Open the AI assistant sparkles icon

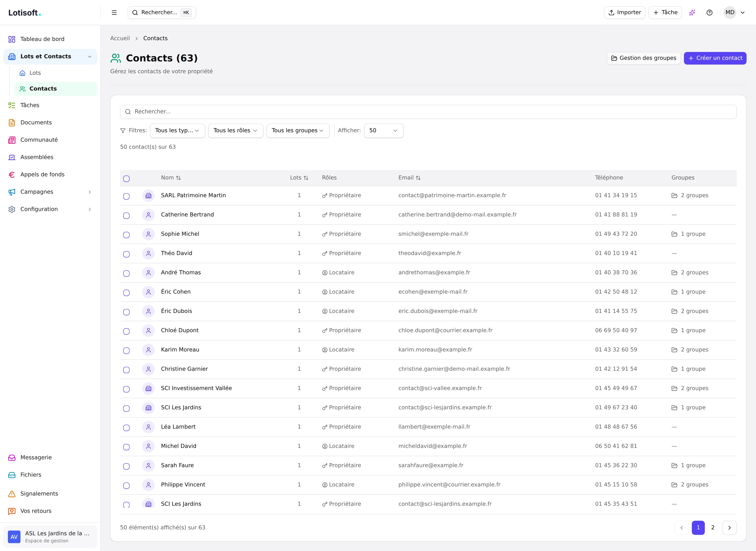(692, 13)
